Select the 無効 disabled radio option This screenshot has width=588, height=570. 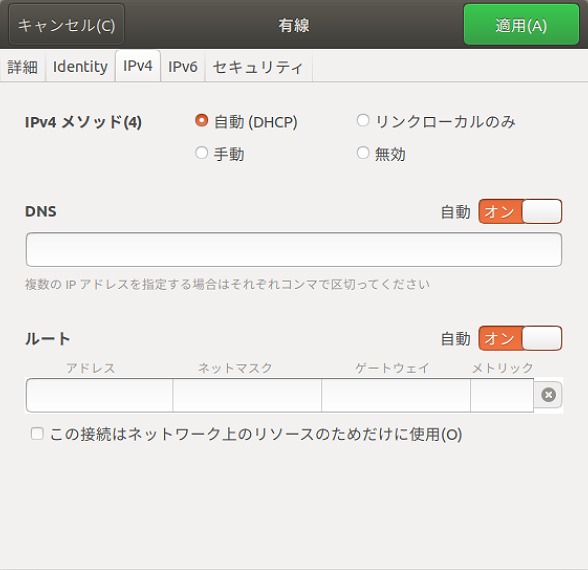click(x=363, y=153)
